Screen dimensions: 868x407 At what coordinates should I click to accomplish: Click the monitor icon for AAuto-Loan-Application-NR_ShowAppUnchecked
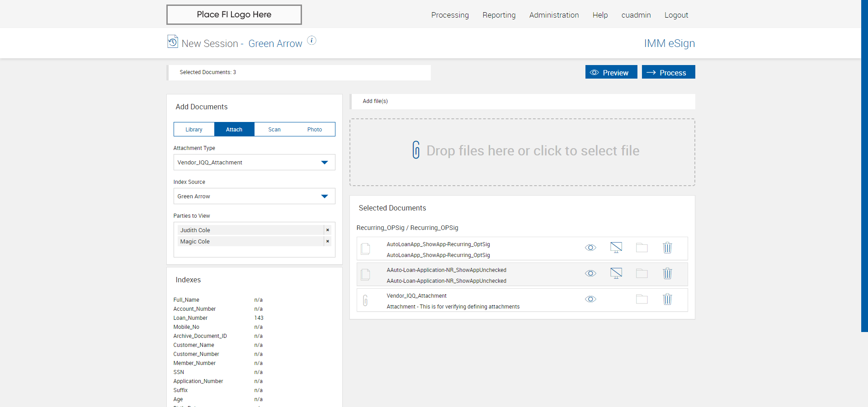[616, 273]
